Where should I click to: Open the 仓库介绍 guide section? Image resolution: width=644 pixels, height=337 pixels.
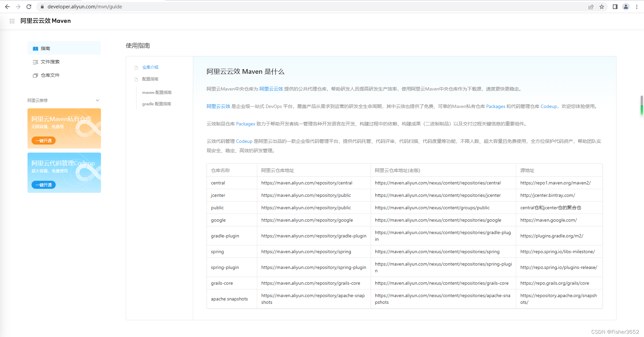point(150,67)
